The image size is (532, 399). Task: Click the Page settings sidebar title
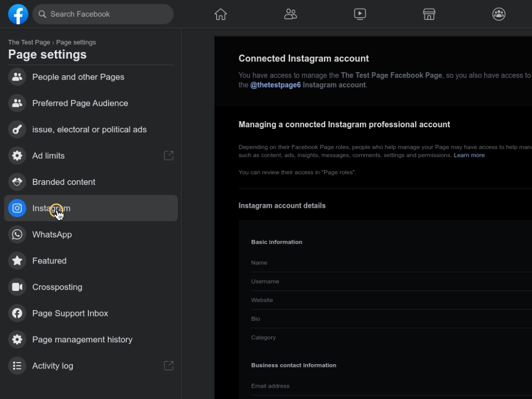point(47,55)
